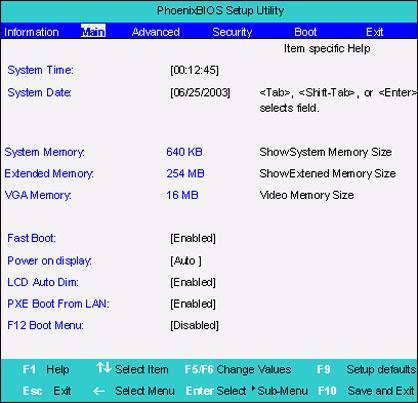Click the F1 Help key hint
The width and height of the screenshot is (418, 403).
[x=46, y=369]
